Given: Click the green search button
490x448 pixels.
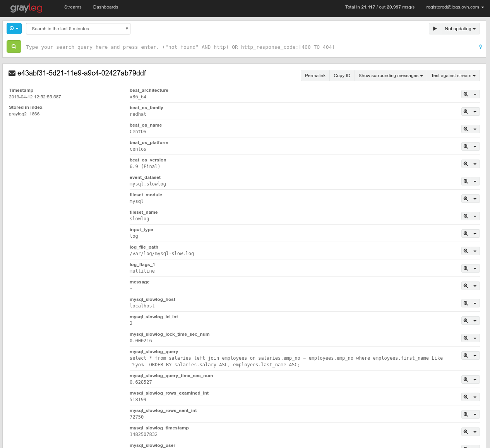Looking at the screenshot, I should [x=14, y=47].
